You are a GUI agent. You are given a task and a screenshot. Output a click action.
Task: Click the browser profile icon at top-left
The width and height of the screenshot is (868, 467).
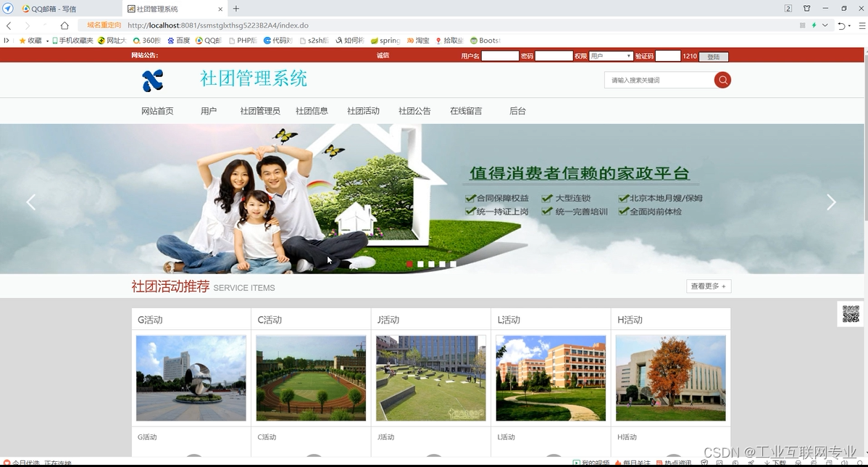pyautogui.click(x=8, y=8)
